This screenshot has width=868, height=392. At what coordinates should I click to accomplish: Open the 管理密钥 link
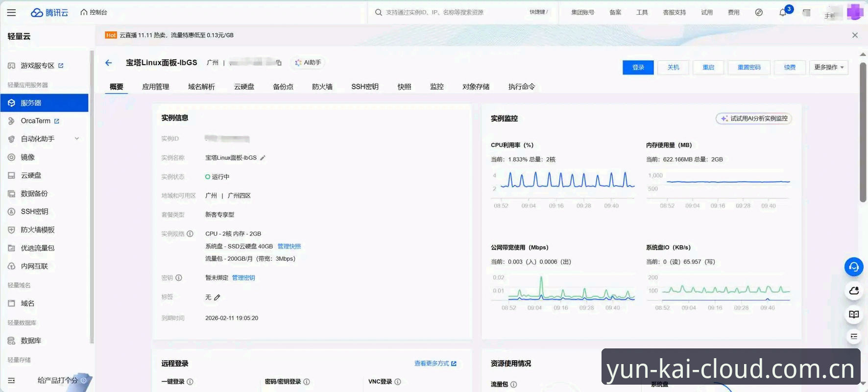pyautogui.click(x=243, y=278)
